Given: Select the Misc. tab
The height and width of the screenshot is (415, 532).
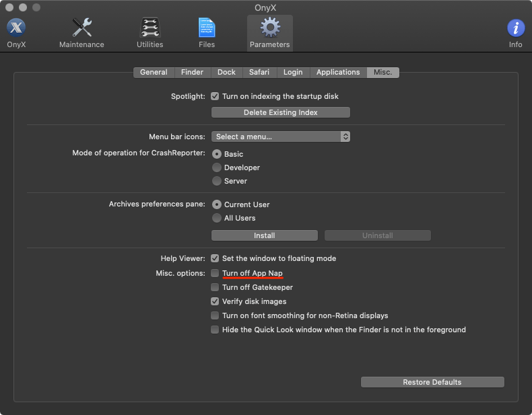Looking at the screenshot, I should [383, 72].
